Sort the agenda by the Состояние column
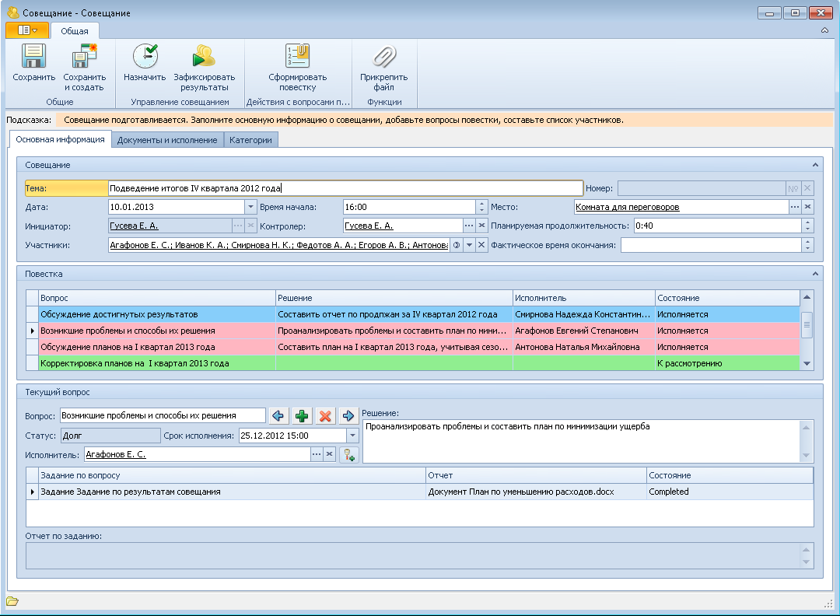The height and width of the screenshot is (616, 840). [x=727, y=298]
